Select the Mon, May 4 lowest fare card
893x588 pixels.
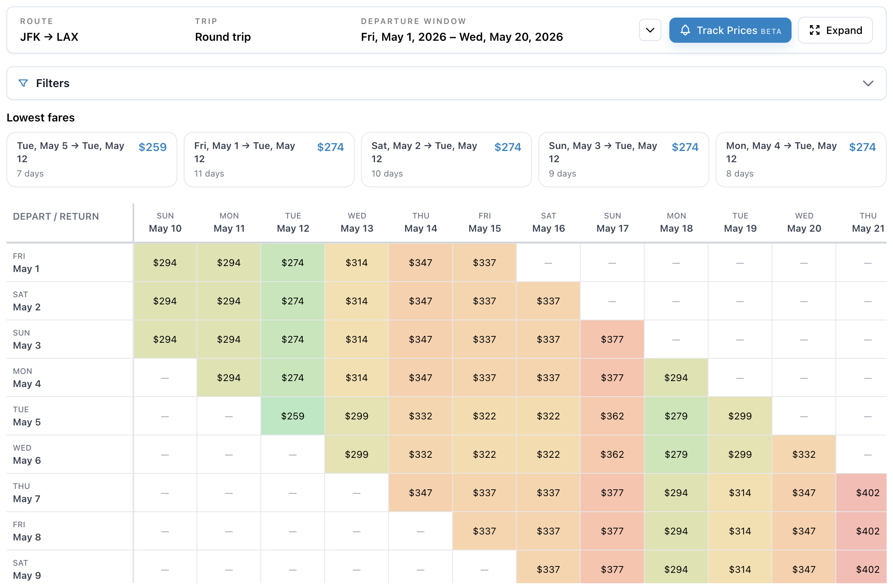click(x=801, y=159)
